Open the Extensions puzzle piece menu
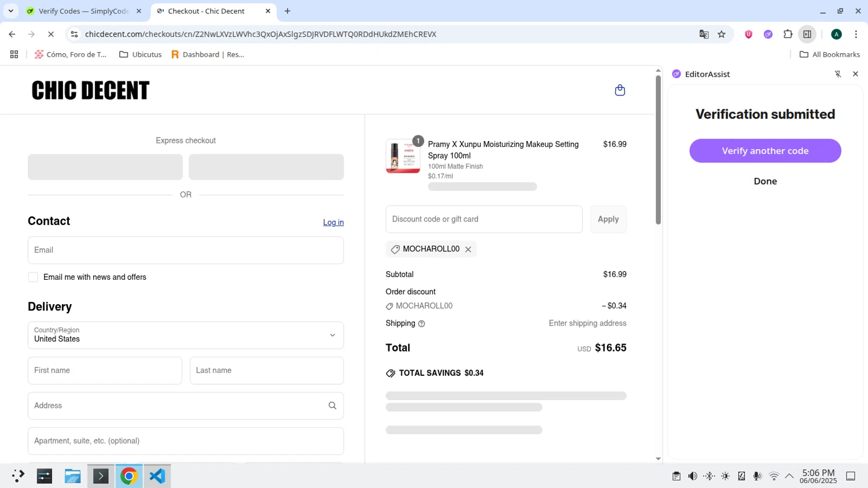Screen dimensions: 868x488 [x=788, y=34]
